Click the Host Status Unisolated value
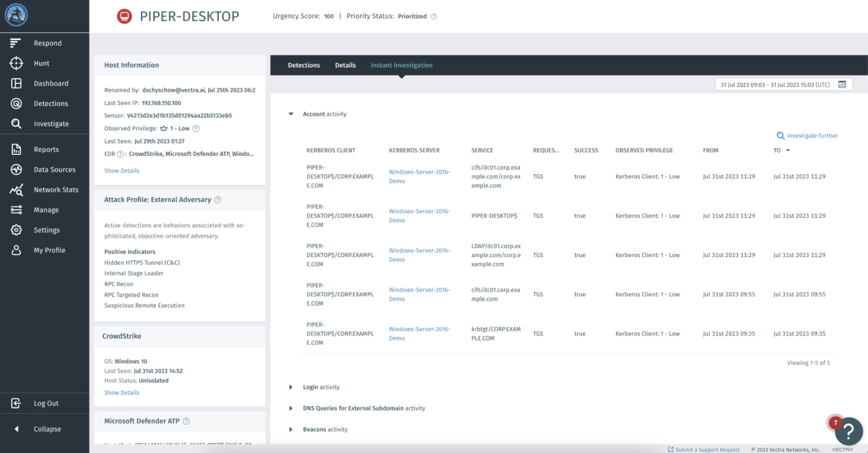 coord(154,381)
